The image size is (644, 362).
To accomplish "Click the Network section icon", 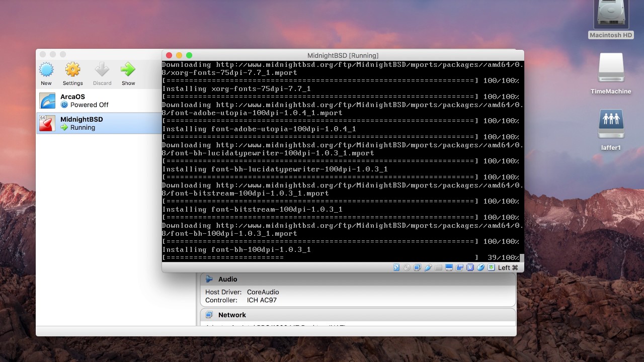I will tap(209, 315).
